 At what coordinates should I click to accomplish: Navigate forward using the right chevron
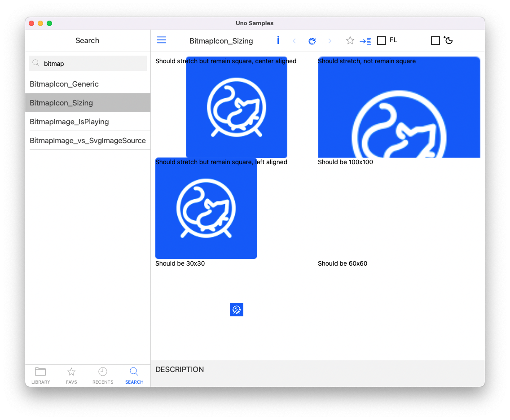330,40
